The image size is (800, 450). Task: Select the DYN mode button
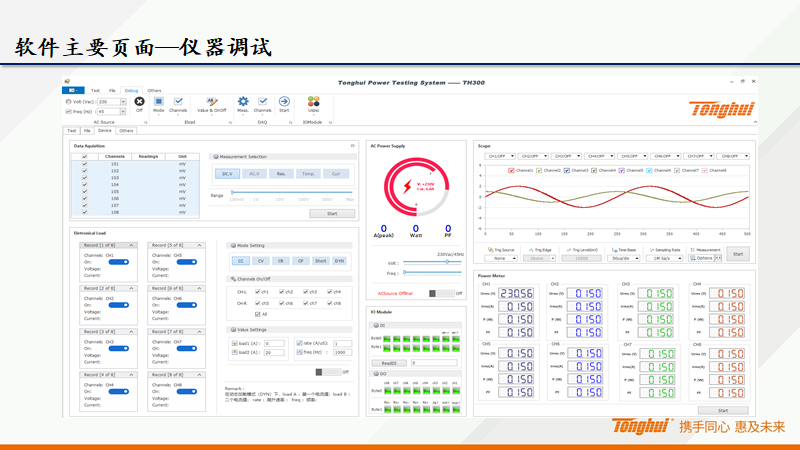click(339, 261)
